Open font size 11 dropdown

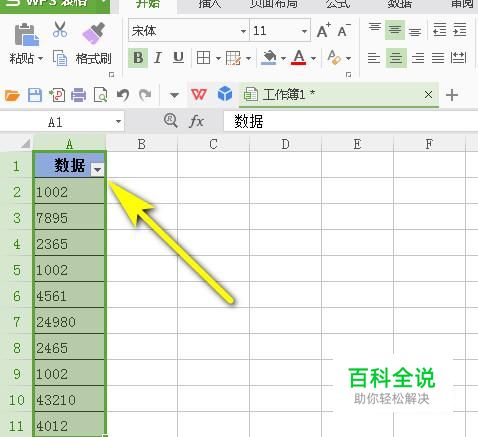tap(304, 31)
